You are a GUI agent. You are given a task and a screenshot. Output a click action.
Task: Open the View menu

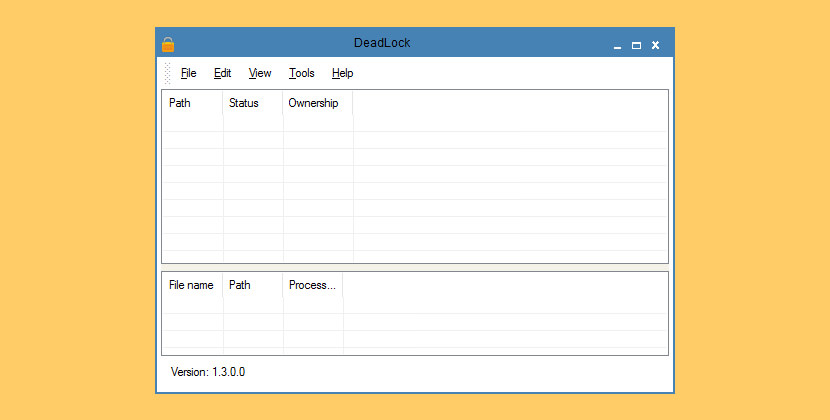(x=260, y=73)
